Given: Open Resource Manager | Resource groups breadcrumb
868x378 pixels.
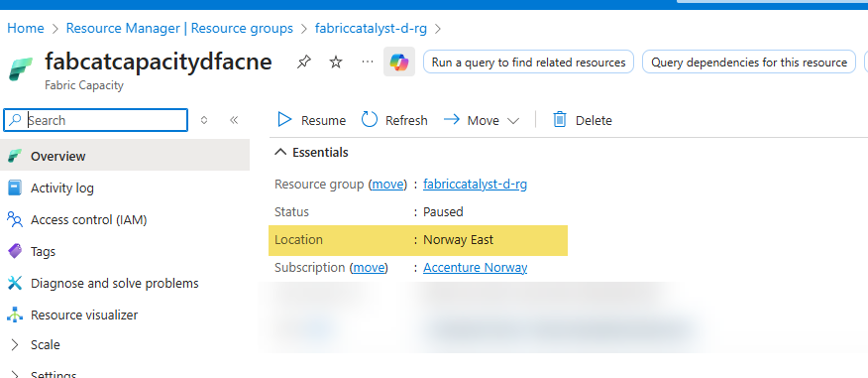Looking at the screenshot, I should tap(179, 28).
